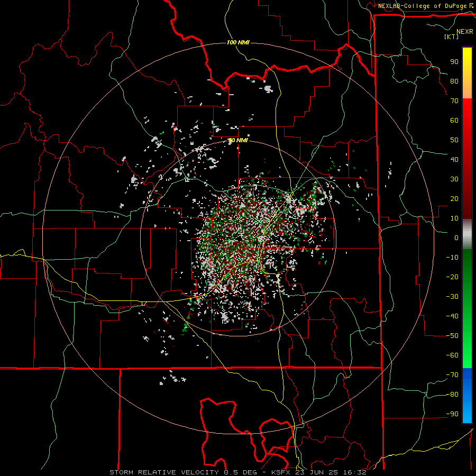Click the 0 value on the velocity scale
The width and height of the screenshot is (476, 476).
coord(456,237)
